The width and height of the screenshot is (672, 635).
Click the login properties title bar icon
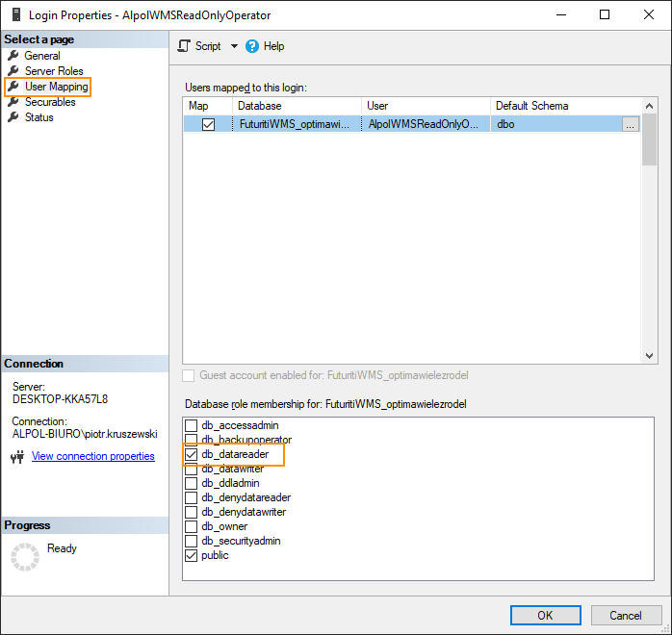[x=16, y=15]
